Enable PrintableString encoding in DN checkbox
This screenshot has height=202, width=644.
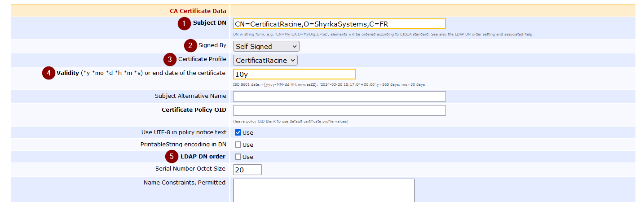238,145
